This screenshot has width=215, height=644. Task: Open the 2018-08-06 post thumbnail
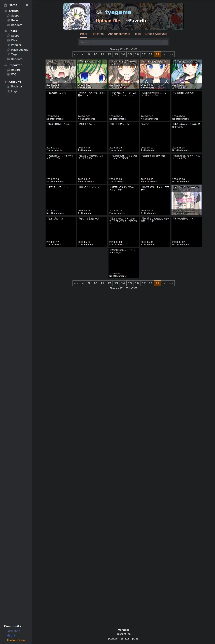pos(155,75)
